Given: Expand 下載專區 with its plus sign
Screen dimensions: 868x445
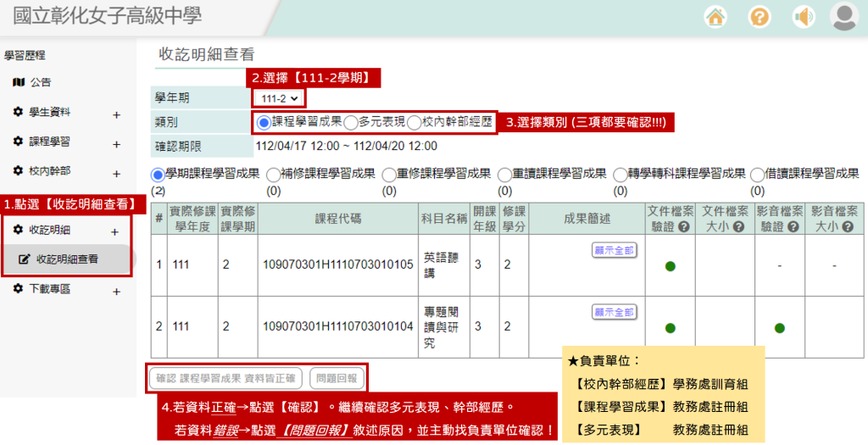Looking at the screenshot, I should 116,292.
